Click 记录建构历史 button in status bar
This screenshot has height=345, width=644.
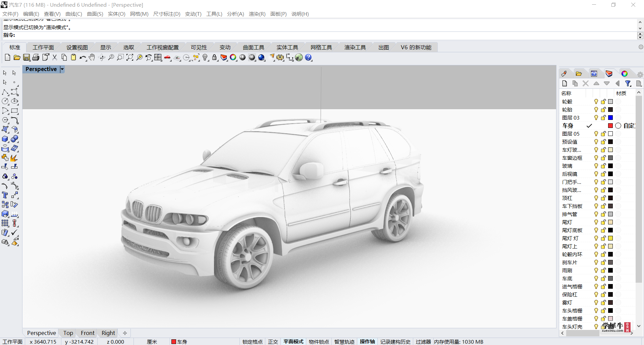click(x=395, y=342)
